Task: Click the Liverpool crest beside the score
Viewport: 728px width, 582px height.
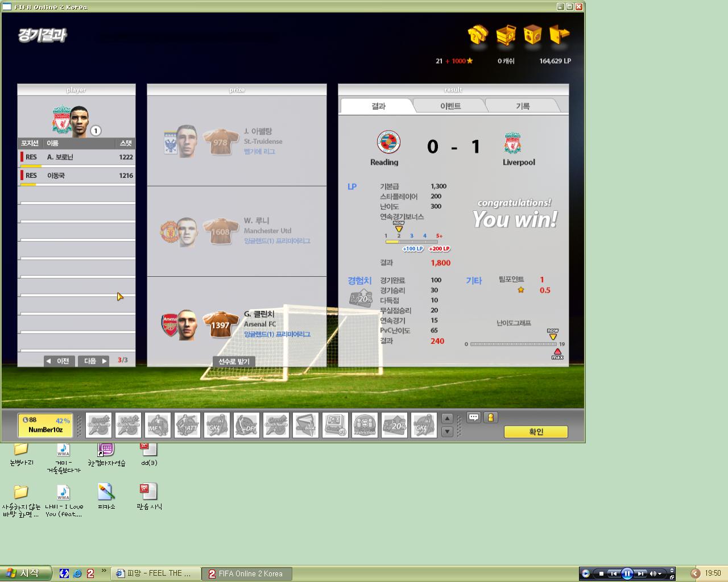Action: pyautogui.click(x=512, y=143)
